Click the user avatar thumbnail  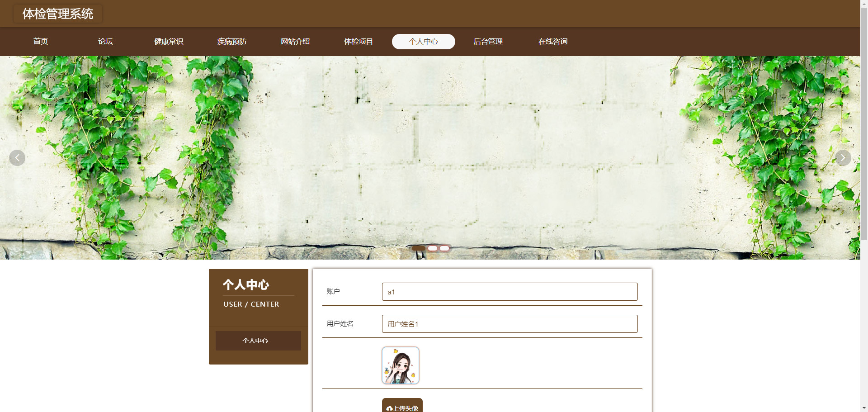[401, 365]
